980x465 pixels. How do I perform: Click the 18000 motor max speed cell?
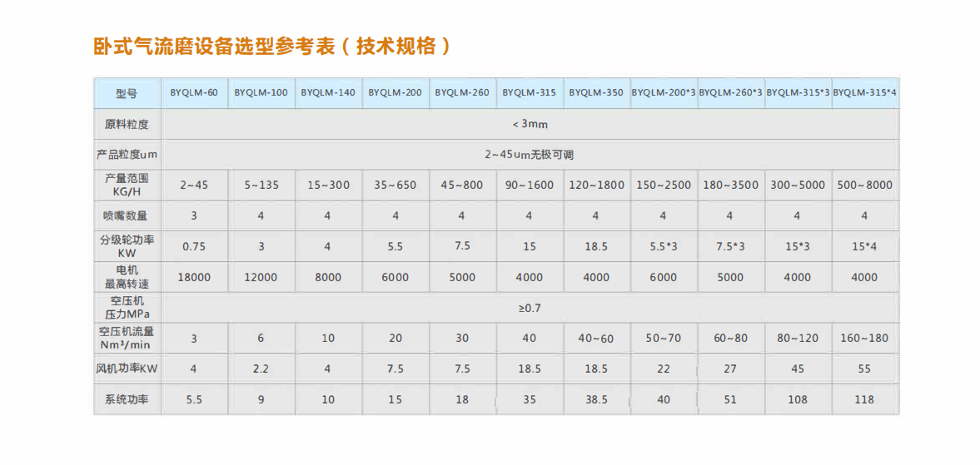194,277
